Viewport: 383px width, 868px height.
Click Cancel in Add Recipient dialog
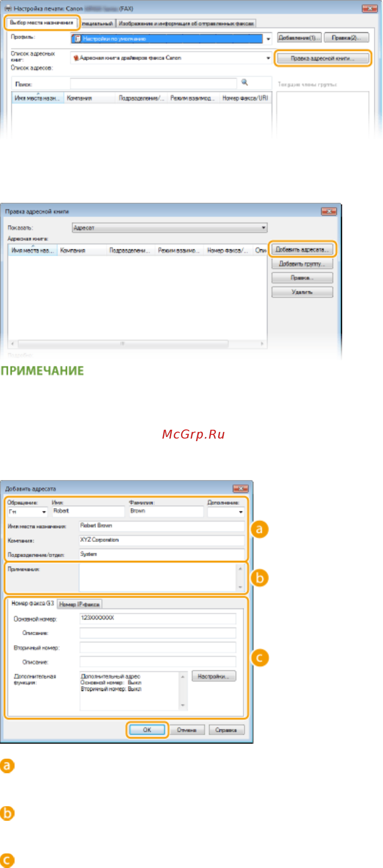click(187, 730)
